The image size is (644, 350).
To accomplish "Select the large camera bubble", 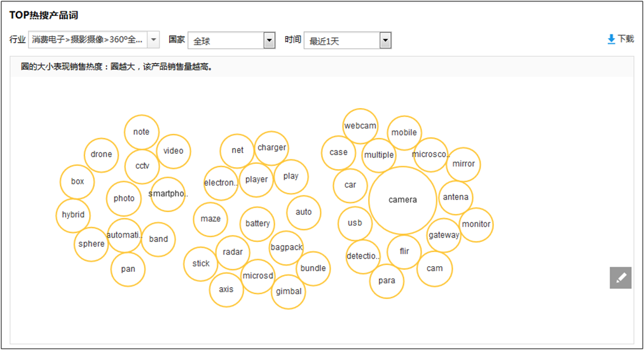I will 402,200.
